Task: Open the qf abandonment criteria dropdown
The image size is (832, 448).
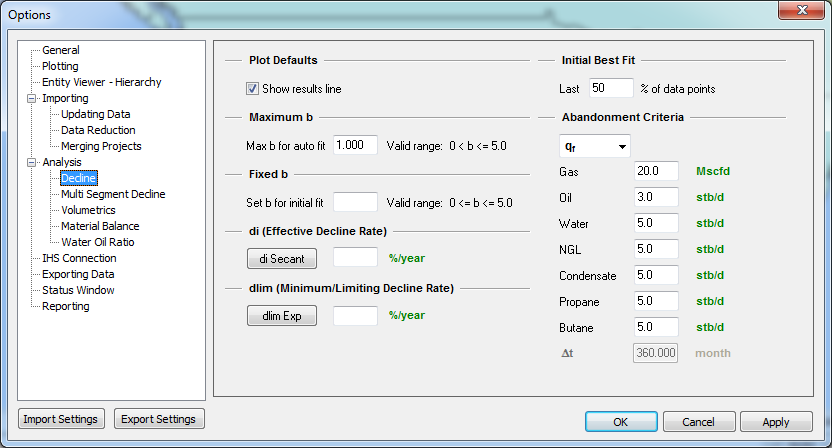Action: point(594,147)
